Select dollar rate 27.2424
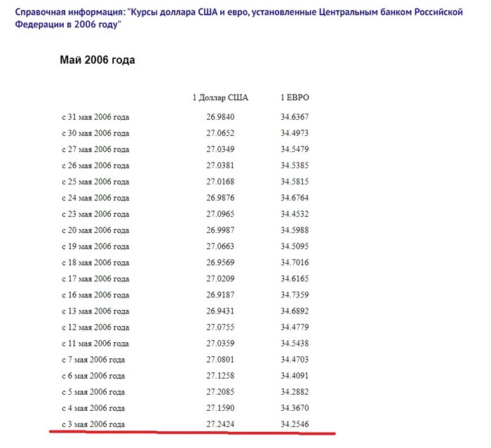The image size is (491, 448). click(220, 425)
